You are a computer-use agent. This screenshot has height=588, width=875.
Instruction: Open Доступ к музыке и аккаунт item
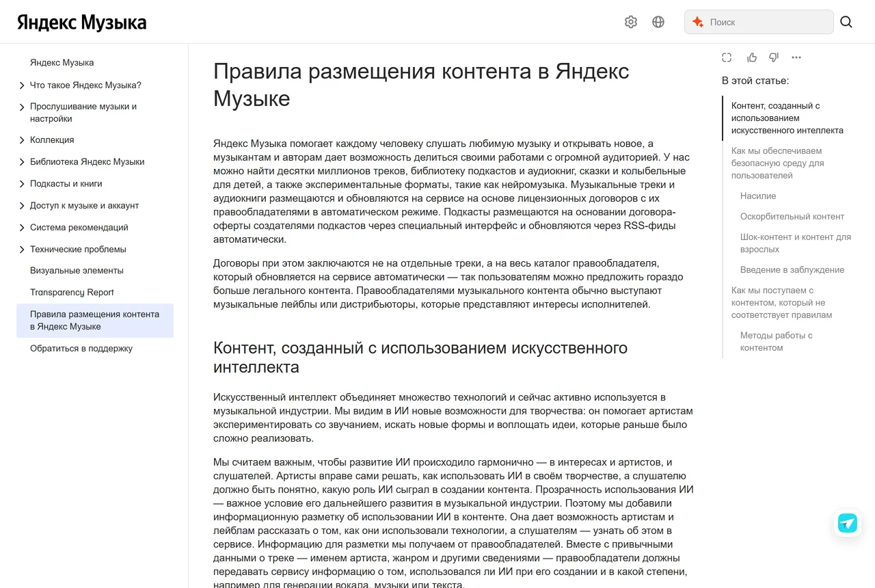(x=85, y=206)
